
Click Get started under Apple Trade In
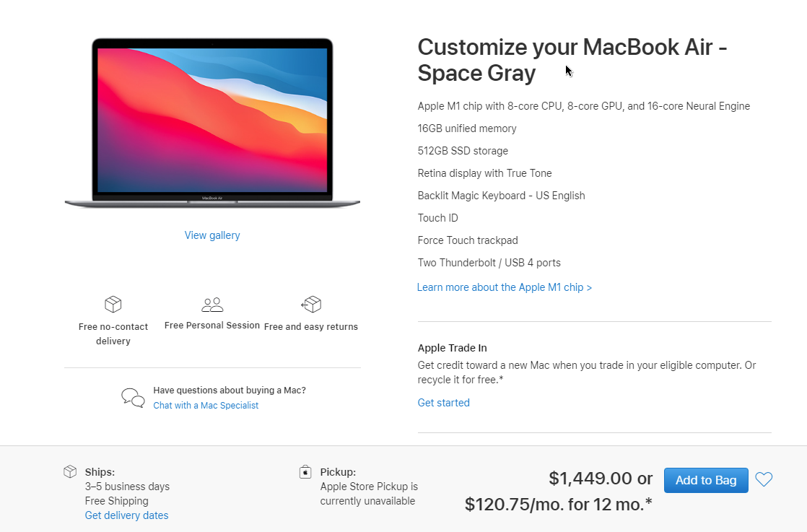[x=443, y=403]
